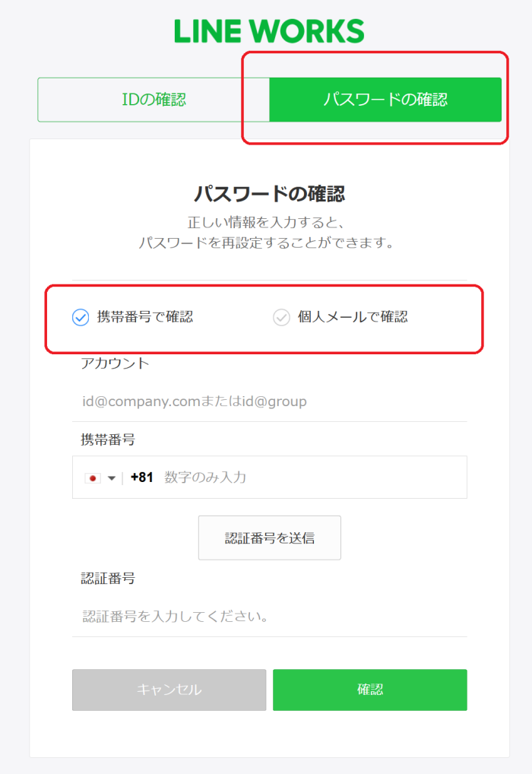
Task: Select the 個人メールで確認 check circle
Action: coord(281,317)
